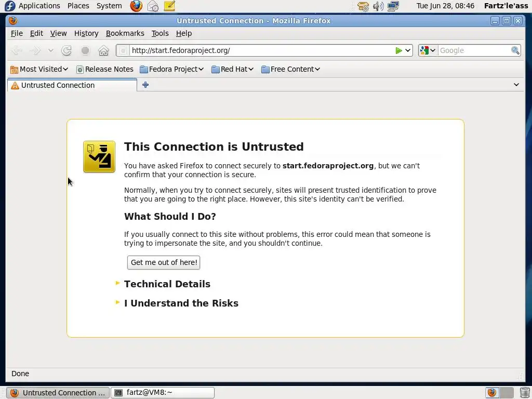Open the Edit menu
532x399 pixels.
(36, 33)
